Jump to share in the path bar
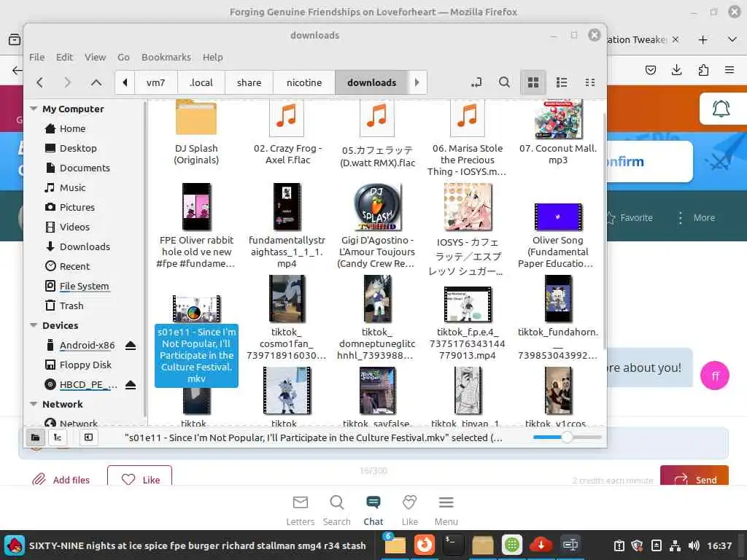The width and height of the screenshot is (747, 560). pyautogui.click(x=249, y=82)
